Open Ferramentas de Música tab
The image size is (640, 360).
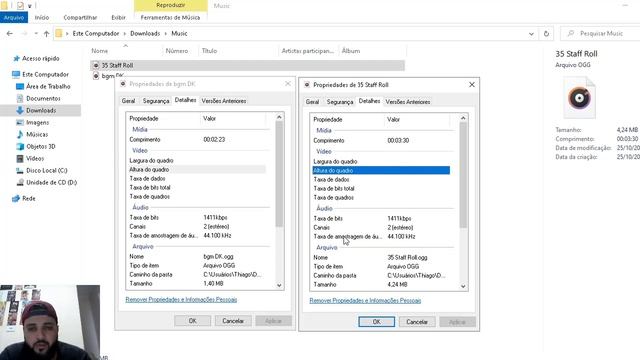[x=170, y=18]
